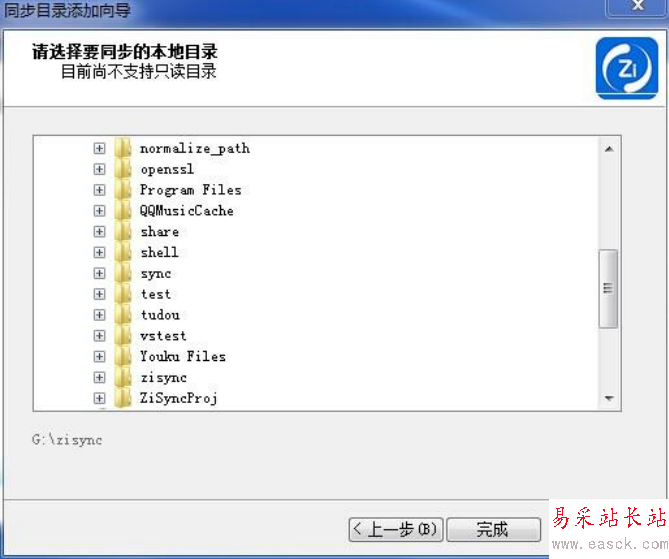Expand the sync folder node
The height and width of the screenshot is (559, 669).
(x=99, y=273)
